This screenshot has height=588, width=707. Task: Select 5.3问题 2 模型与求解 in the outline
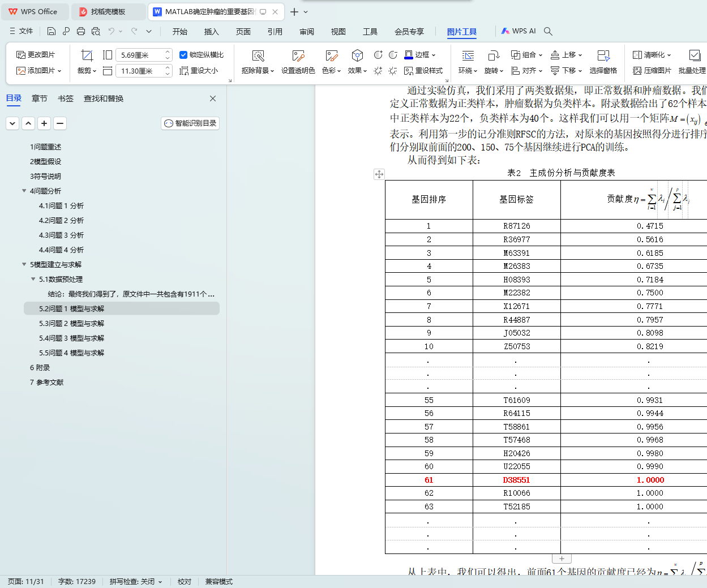[71, 323]
